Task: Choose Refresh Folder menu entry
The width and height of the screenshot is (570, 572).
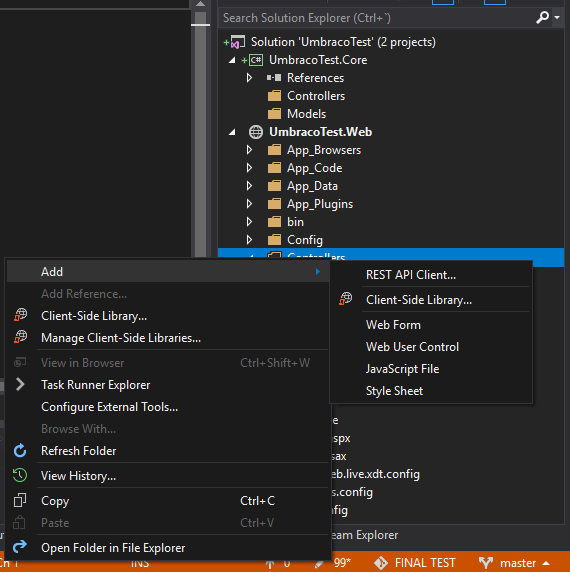Action: click(x=168, y=451)
